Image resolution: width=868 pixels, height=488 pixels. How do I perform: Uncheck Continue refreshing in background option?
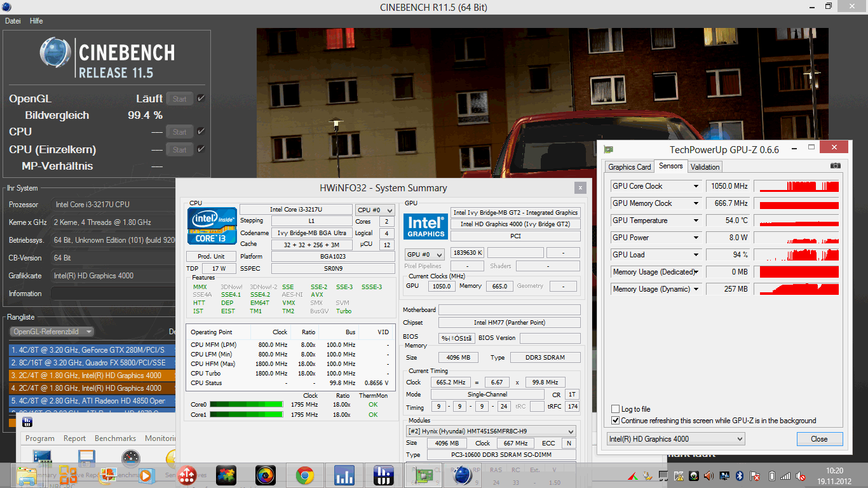click(x=615, y=421)
